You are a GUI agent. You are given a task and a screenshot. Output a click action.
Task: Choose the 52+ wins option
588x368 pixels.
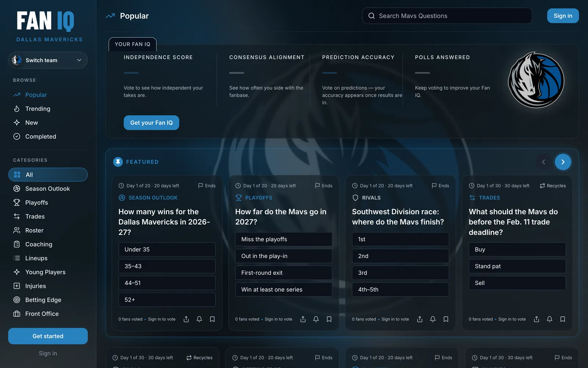167,300
